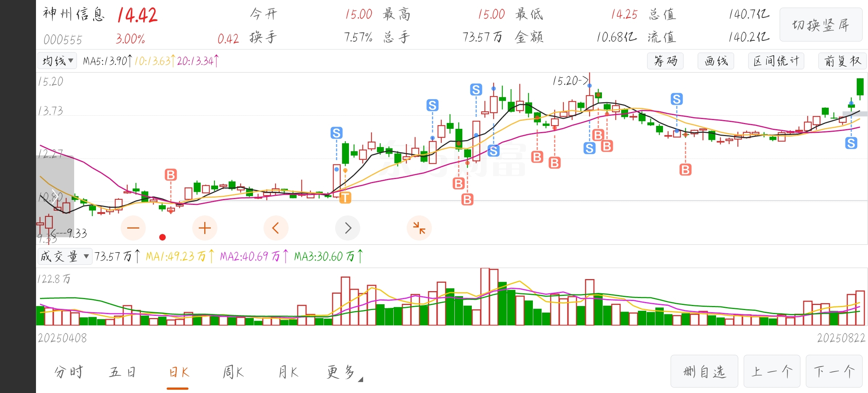The height and width of the screenshot is (393, 868).
Task: Tap stock code 000555
Action: (x=63, y=39)
